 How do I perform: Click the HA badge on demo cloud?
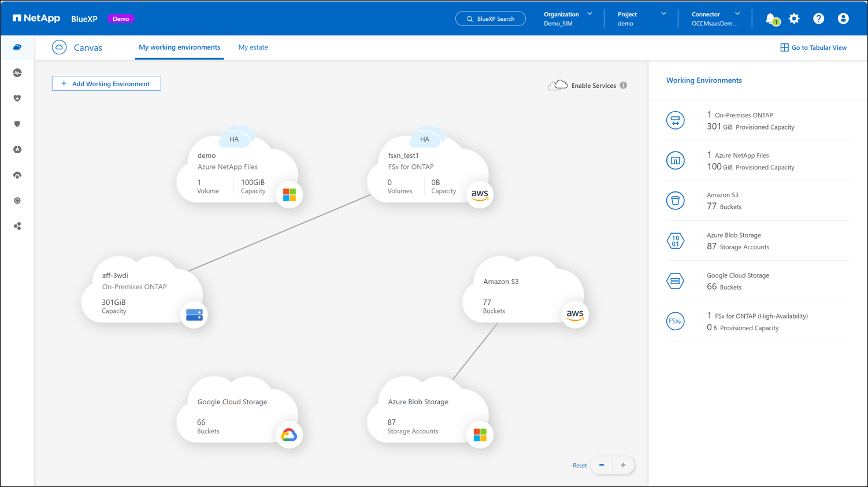pos(234,139)
